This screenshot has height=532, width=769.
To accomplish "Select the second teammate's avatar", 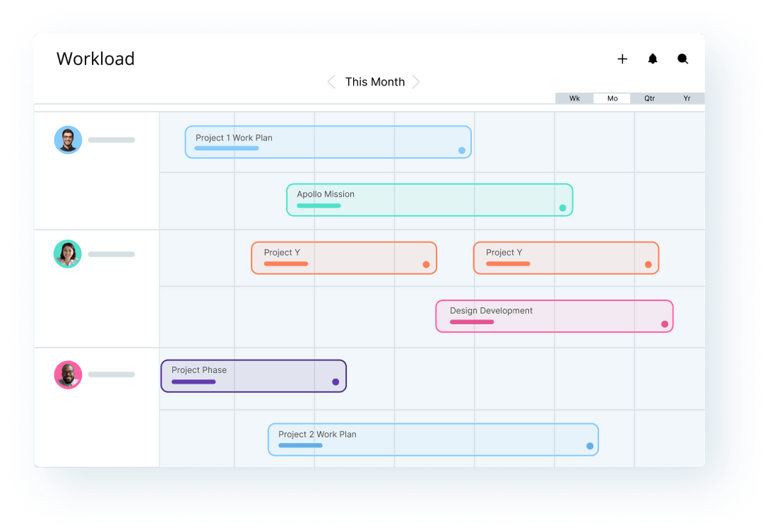I will 68,254.
